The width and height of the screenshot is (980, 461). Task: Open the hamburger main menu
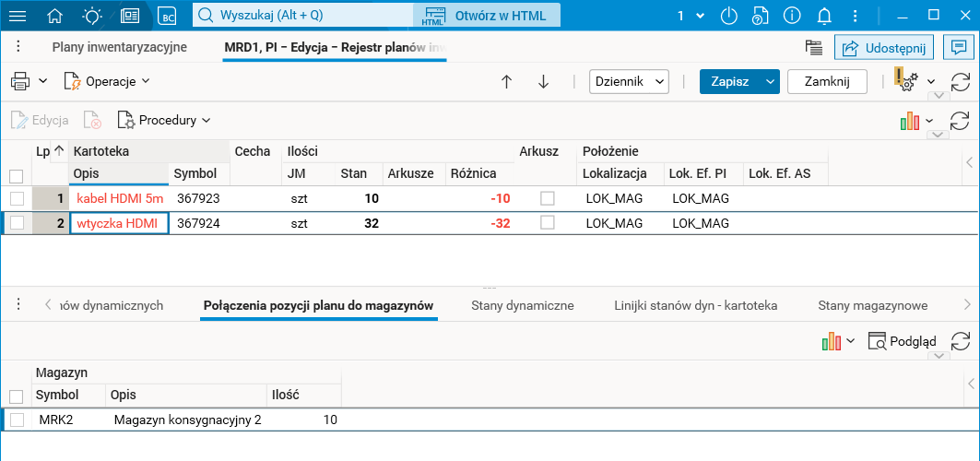pos(18,16)
